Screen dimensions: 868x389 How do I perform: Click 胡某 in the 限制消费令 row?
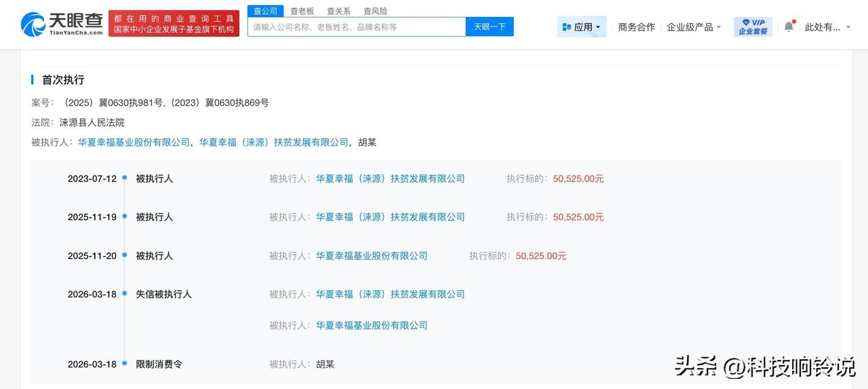pyautogui.click(x=325, y=364)
